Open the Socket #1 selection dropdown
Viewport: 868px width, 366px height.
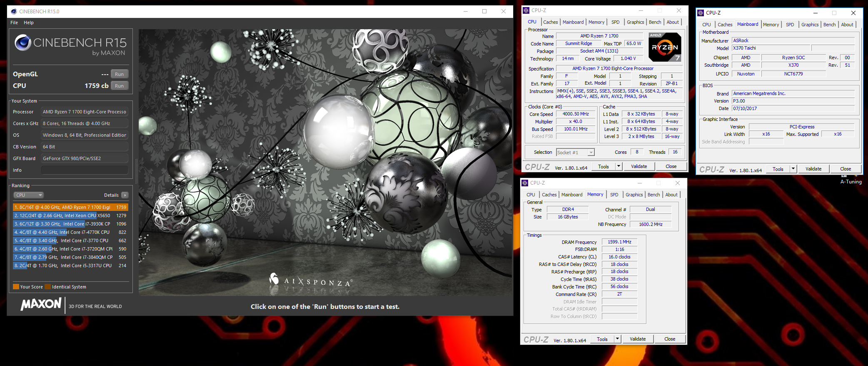(576, 153)
